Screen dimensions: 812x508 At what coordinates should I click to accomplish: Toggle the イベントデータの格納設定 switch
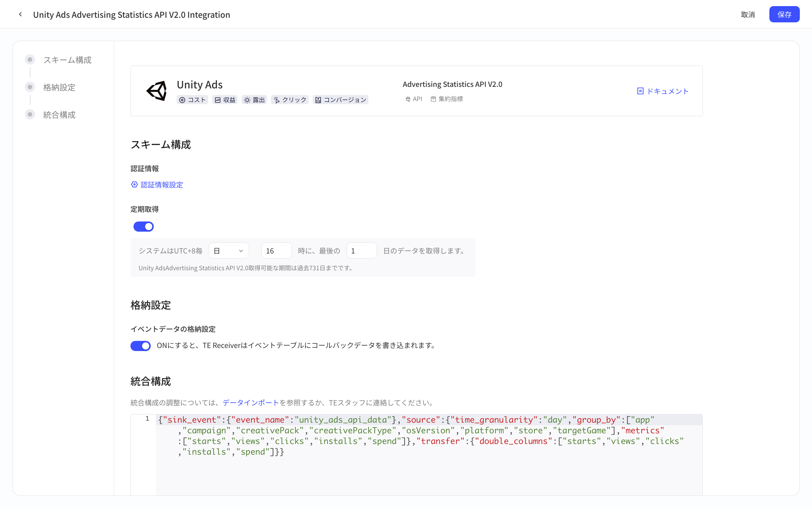pyautogui.click(x=141, y=346)
